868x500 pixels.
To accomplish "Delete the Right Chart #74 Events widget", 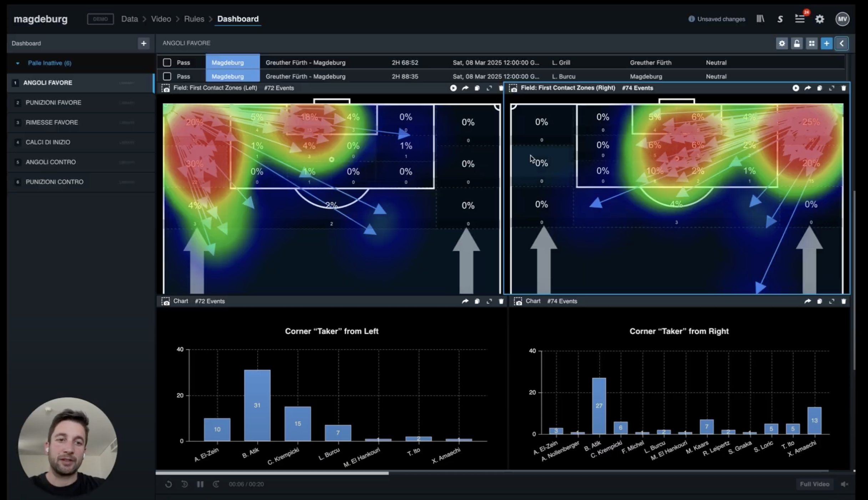I will tap(843, 301).
